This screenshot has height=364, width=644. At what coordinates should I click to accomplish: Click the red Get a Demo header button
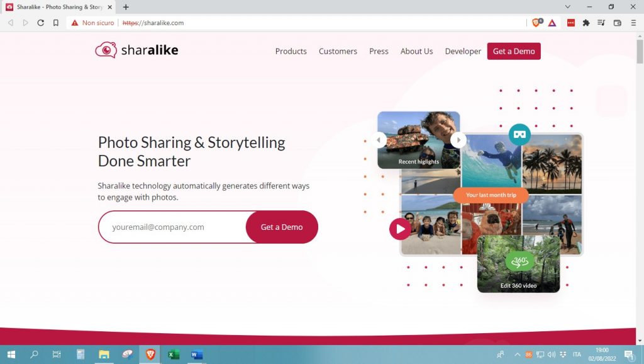click(x=514, y=52)
